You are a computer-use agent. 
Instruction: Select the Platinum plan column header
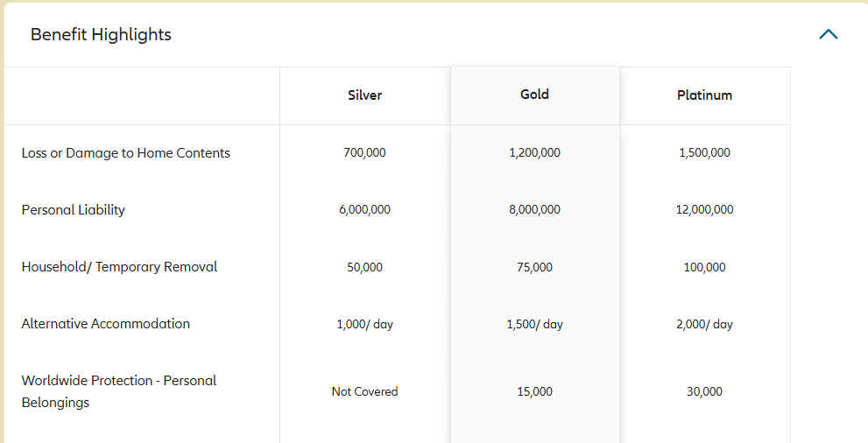pyautogui.click(x=705, y=95)
